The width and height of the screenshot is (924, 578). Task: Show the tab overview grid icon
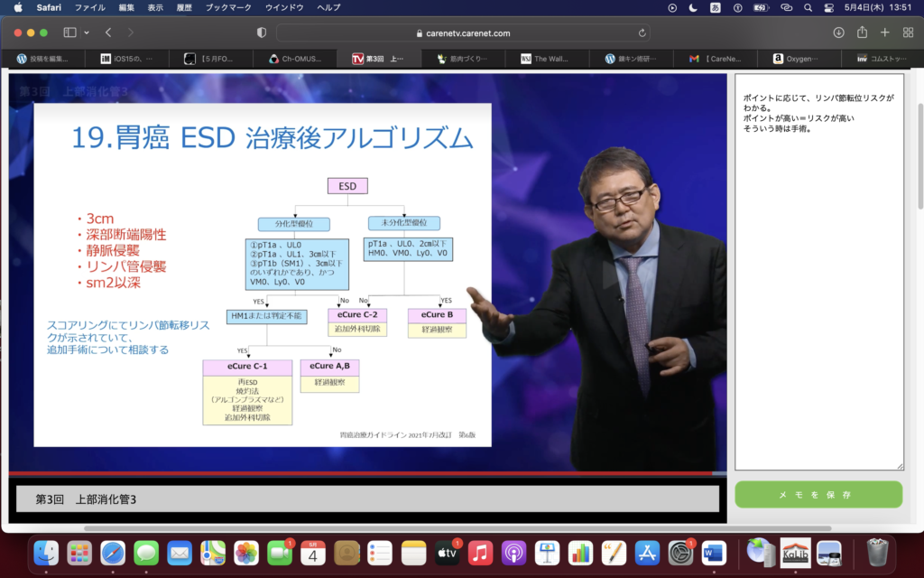908,33
